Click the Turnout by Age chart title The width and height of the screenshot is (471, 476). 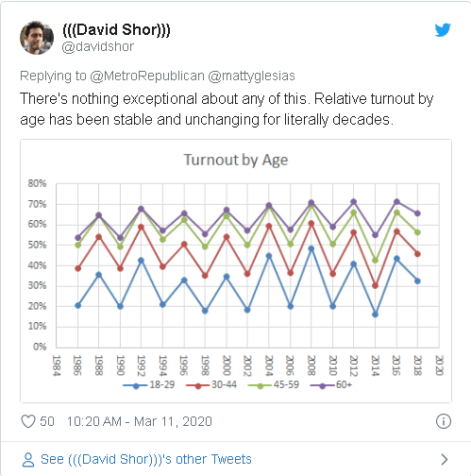coord(236,160)
